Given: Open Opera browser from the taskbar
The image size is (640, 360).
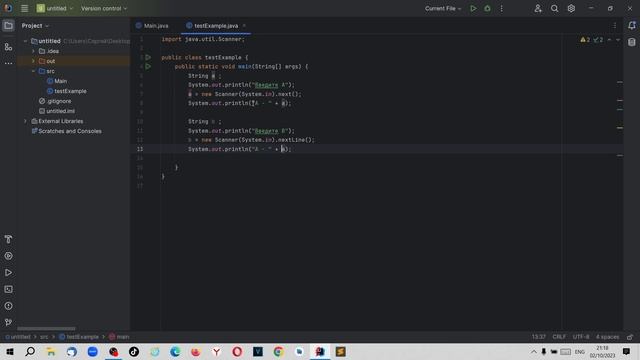Looking at the screenshot, I should coord(237,352).
